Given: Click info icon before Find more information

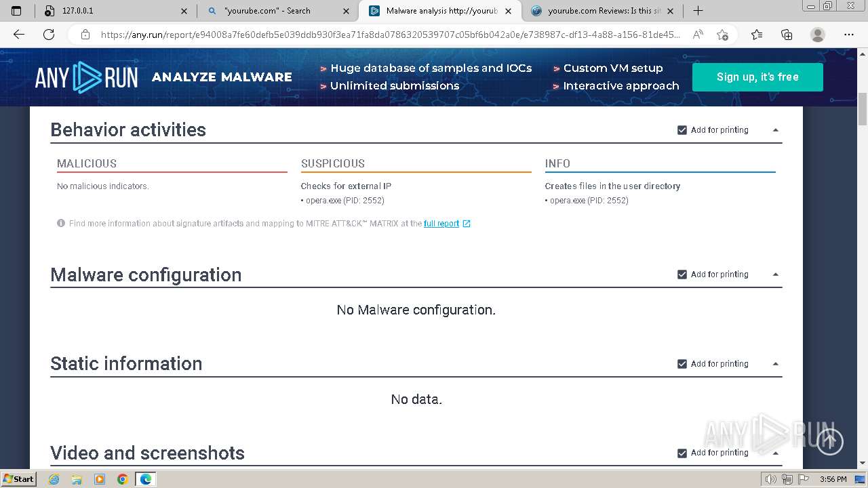Looking at the screenshot, I should 61,223.
